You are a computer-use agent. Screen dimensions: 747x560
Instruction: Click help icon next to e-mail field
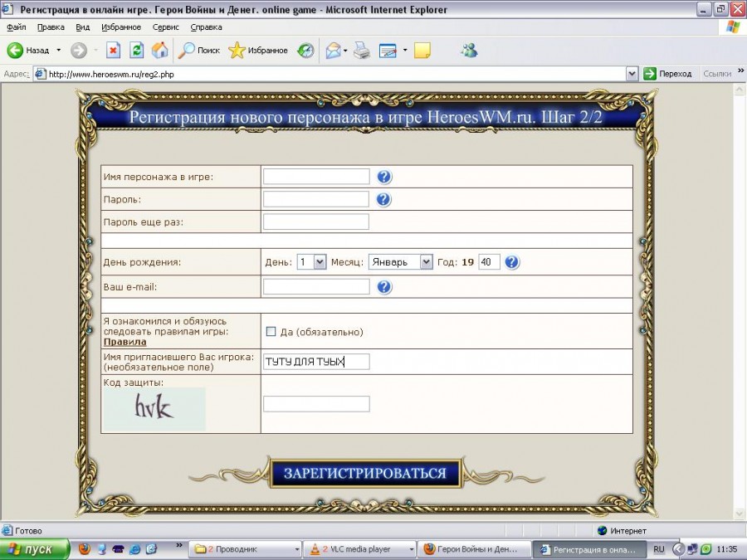(x=384, y=287)
